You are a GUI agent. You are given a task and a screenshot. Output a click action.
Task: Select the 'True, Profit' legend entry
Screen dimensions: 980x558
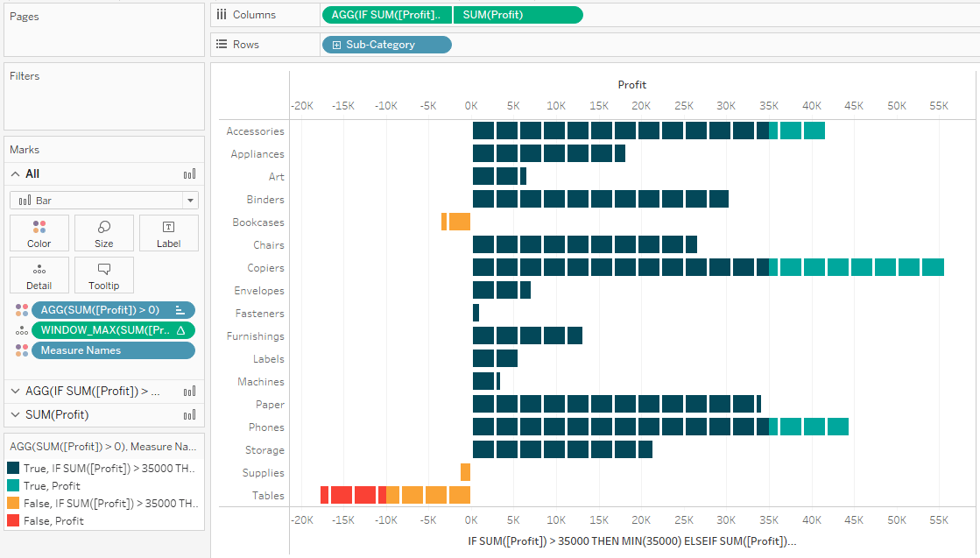coord(53,486)
